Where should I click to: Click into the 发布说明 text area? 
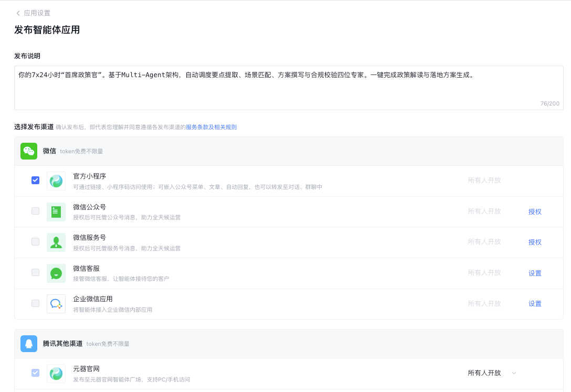(x=289, y=88)
